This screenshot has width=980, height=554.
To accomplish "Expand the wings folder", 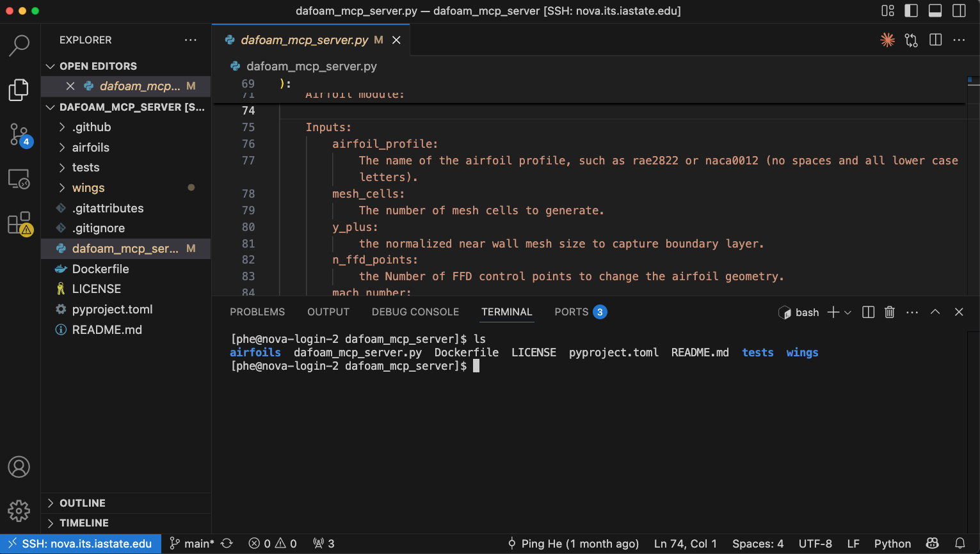I will [88, 188].
